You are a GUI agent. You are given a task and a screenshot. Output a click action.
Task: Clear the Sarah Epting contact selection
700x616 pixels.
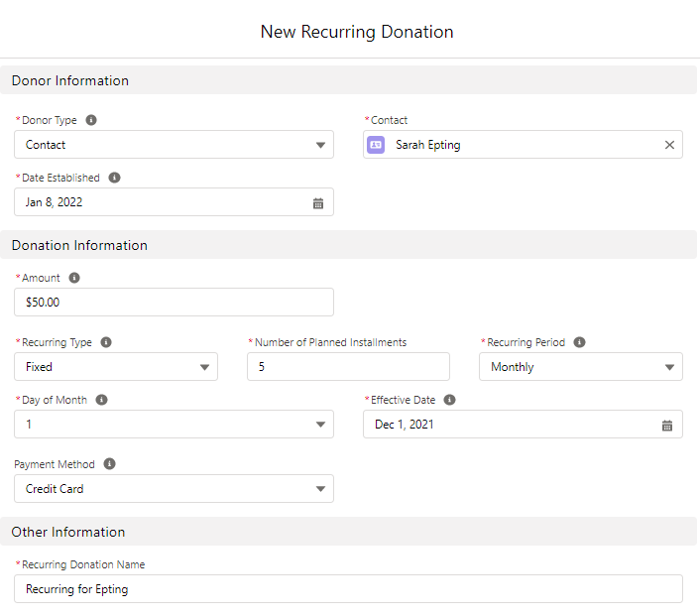point(669,145)
